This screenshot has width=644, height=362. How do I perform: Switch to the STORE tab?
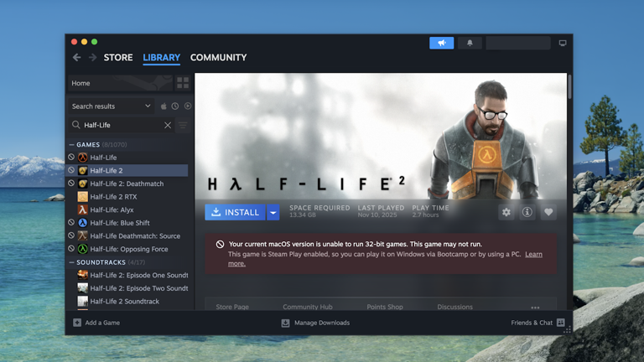point(118,58)
